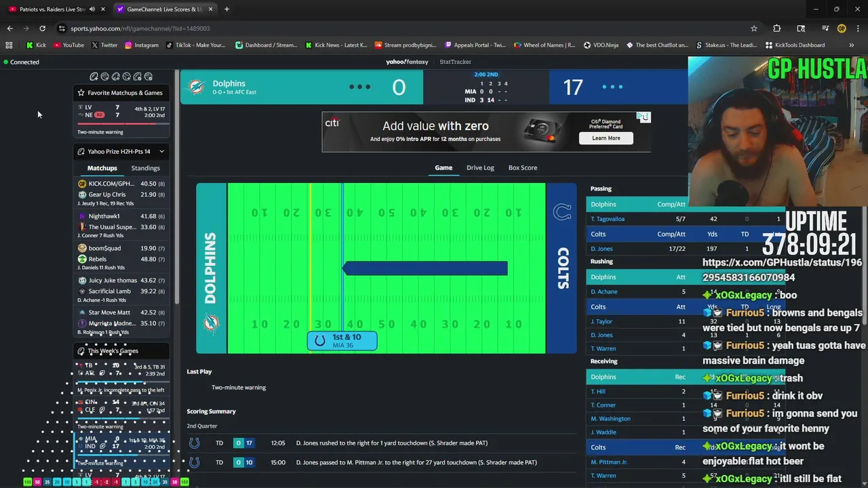868x488 pixels.
Task: Expand the Yahoo Prize H2H-Pts 14 dropdown
Action: tap(161, 152)
